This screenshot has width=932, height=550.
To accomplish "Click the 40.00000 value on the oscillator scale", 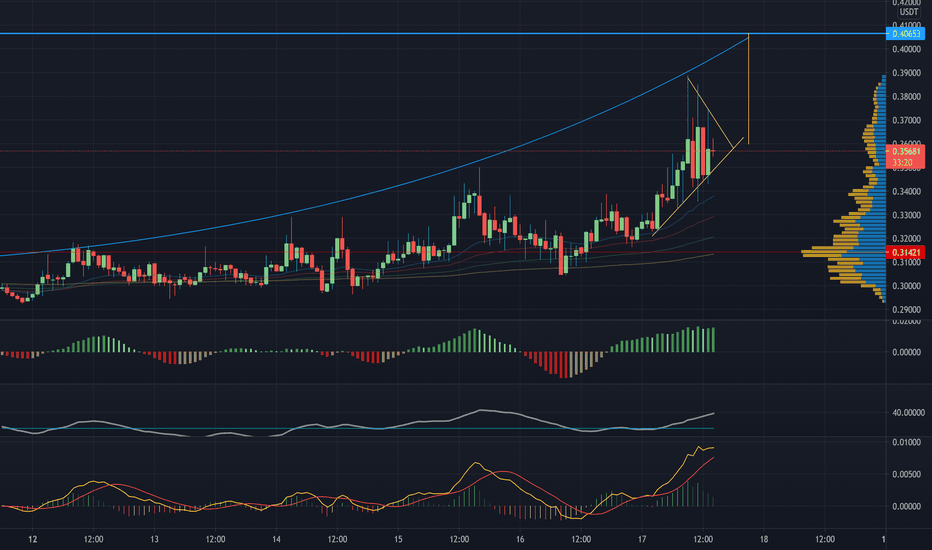I will (908, 413).
